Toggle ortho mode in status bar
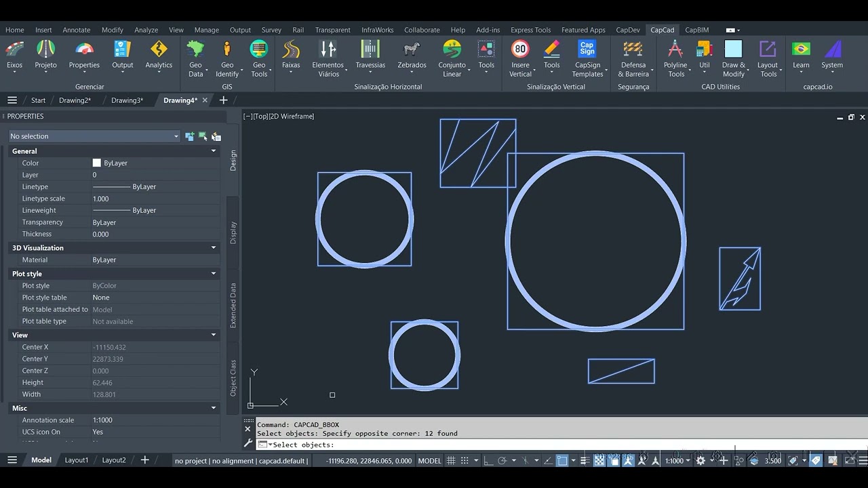This screenshot has height=488, width=868. [x=488, y=461]
